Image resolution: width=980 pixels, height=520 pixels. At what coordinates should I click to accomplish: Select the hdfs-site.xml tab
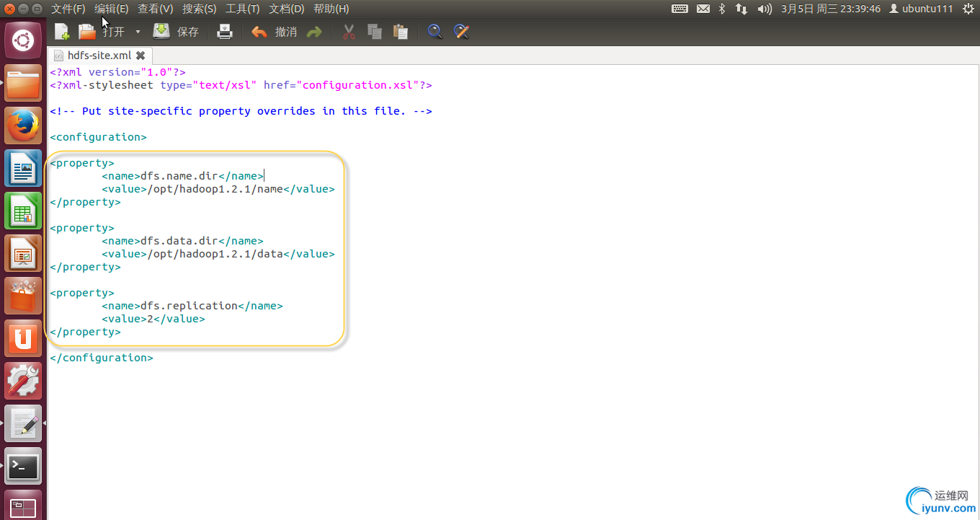pos(99,56)
